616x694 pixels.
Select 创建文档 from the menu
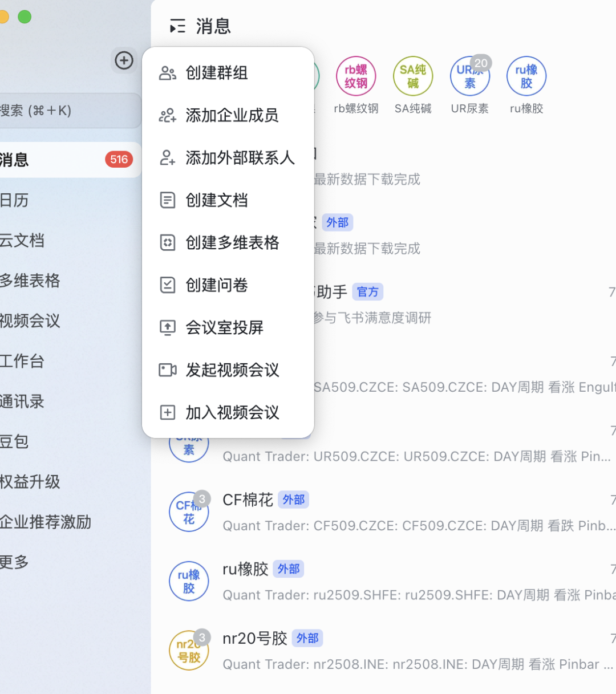coord(228,200)
